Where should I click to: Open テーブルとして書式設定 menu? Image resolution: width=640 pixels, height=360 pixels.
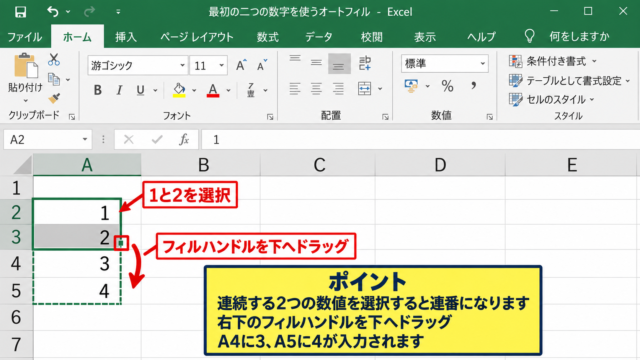click(x=569, y=80)
